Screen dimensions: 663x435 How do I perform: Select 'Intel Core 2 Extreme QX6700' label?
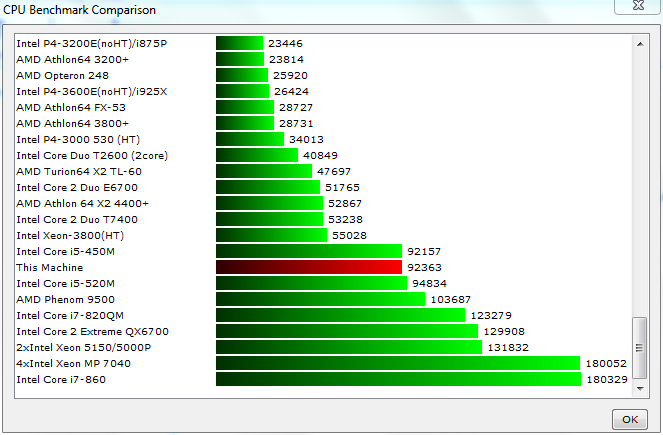pyautogui.click(x=93, y=331)
